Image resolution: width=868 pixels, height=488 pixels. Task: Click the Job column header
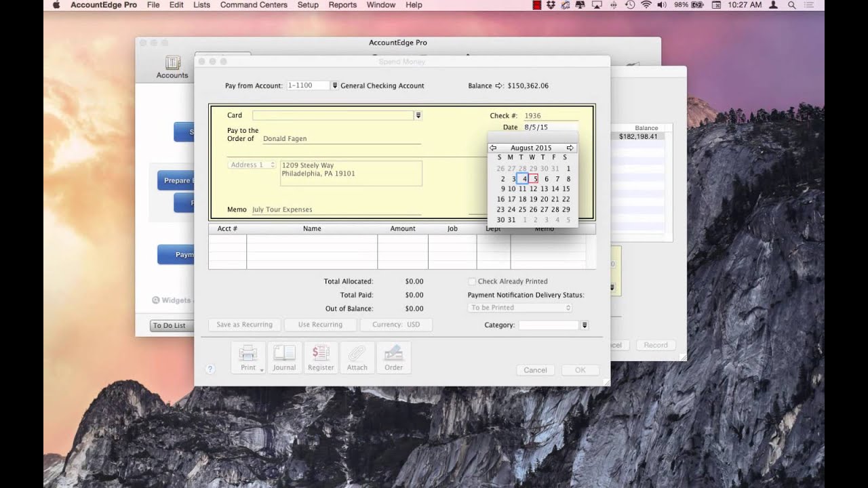click(x=452, y=229)
